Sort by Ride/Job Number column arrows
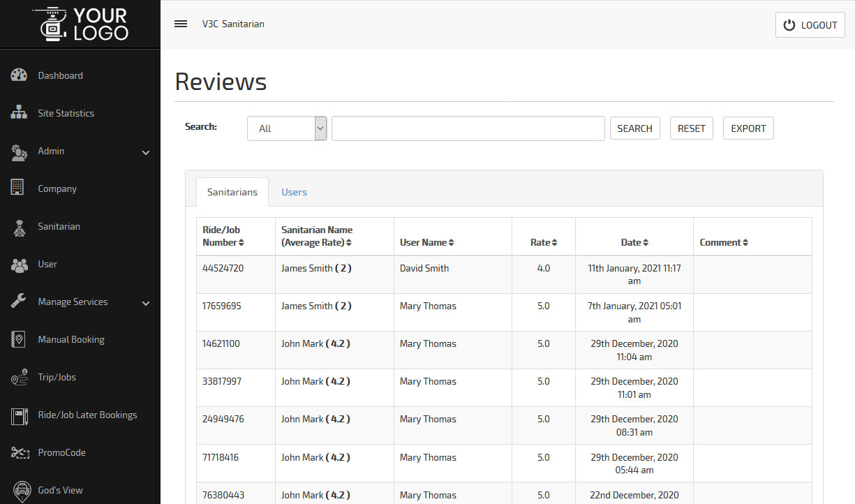Screen dimensions: 855x504 click(x=241, y=243)
